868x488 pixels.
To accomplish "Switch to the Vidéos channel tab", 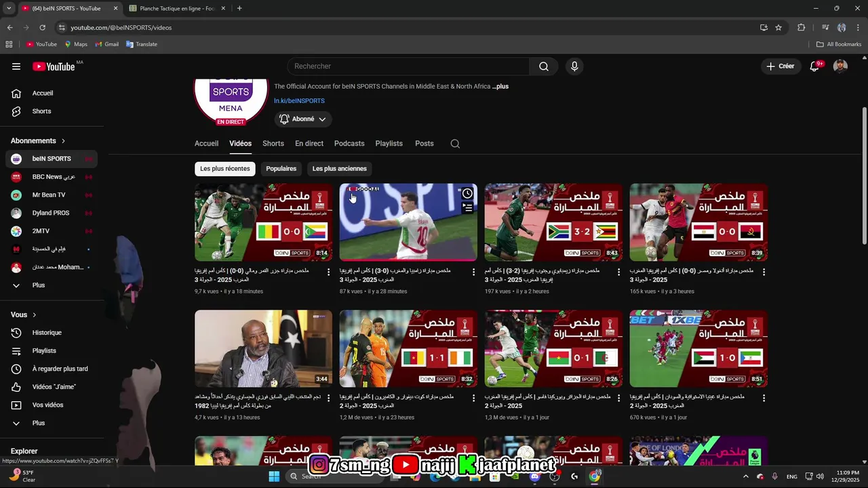I will coord(240,144).
